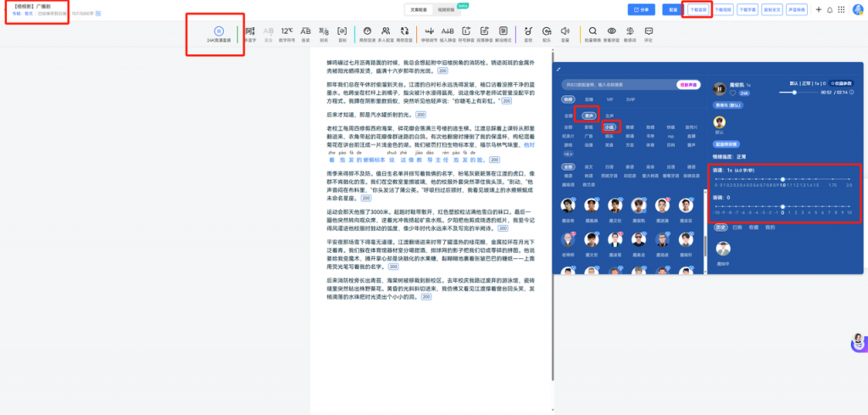Switch to the 已购 tab
Viewport: 868px width, 415px height.
click(737, 227)
